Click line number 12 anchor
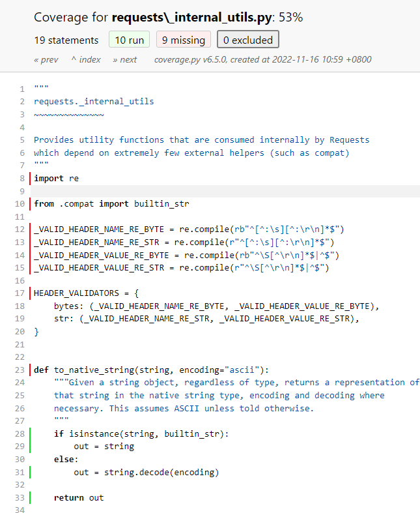 tap(20, 229)
